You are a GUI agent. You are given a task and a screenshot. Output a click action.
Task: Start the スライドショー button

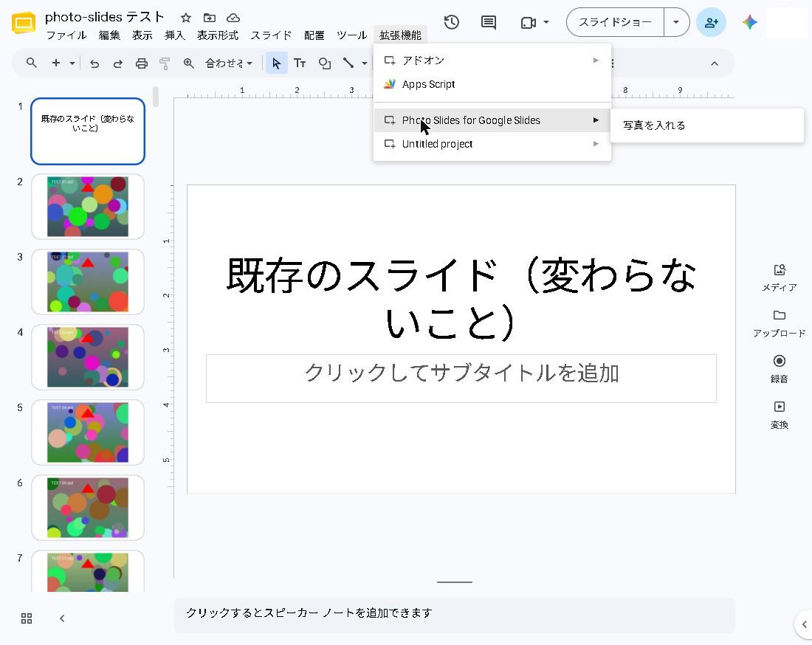tap(615, 22)
